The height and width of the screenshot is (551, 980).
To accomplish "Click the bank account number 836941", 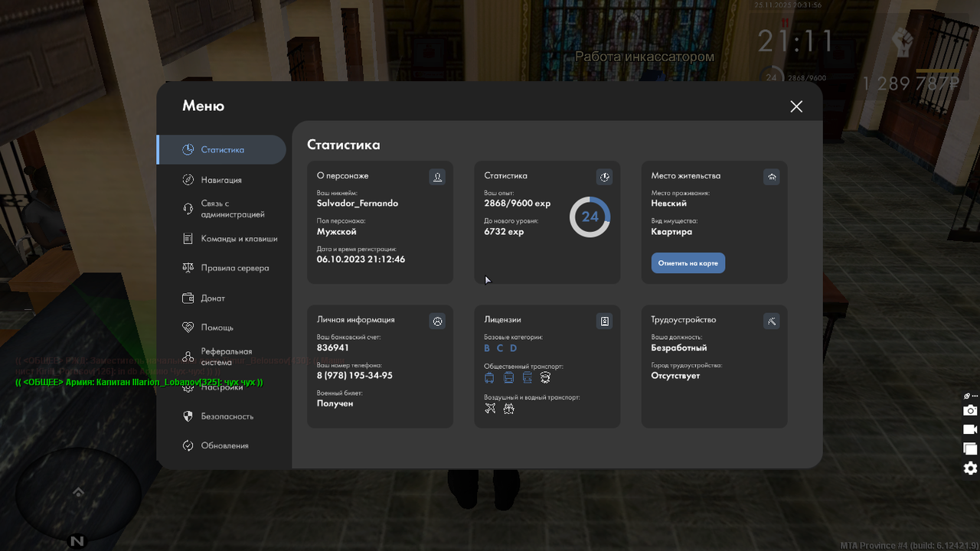I will click(x=333, y=347).
